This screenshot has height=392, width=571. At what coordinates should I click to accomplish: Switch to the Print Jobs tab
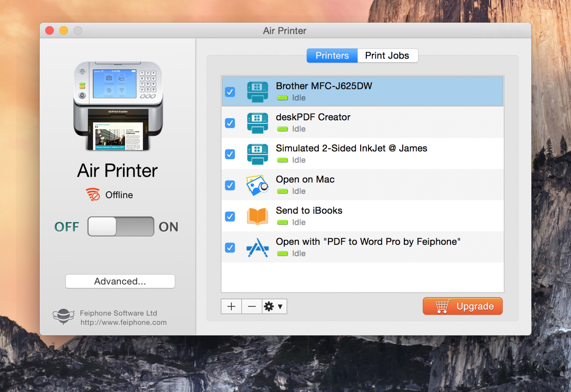387,56
